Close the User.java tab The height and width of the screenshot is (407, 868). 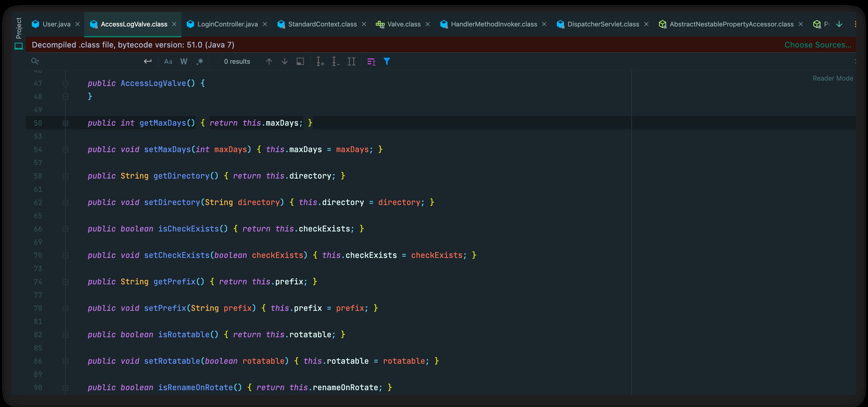click(x=77, y=24)
